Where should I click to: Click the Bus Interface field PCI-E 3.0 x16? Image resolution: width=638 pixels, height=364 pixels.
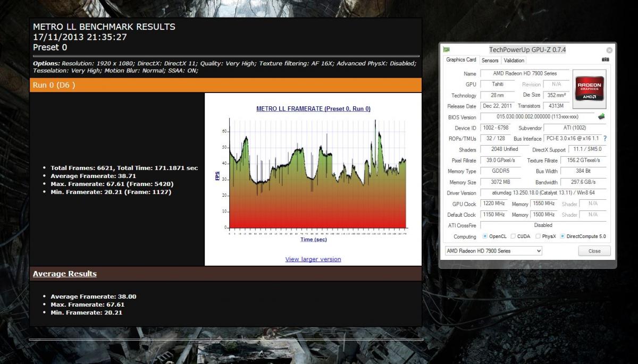[x=572, y=138]
